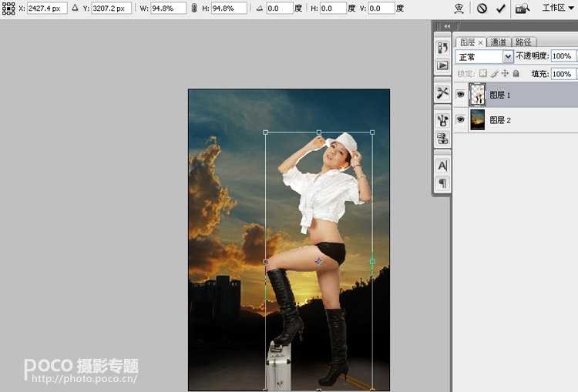Open the Actions panel play icon
Screen dimensions: 578x392
(442, 65)
